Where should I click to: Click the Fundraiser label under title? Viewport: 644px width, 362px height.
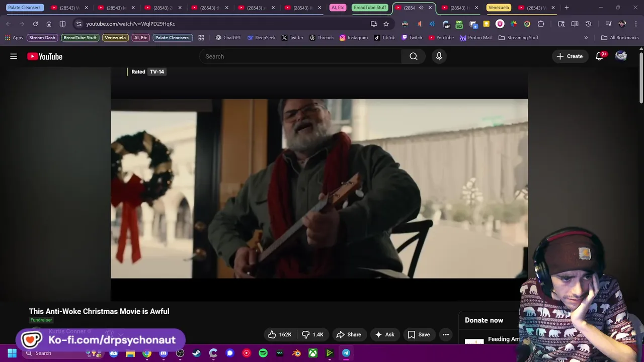pos(41,320)
